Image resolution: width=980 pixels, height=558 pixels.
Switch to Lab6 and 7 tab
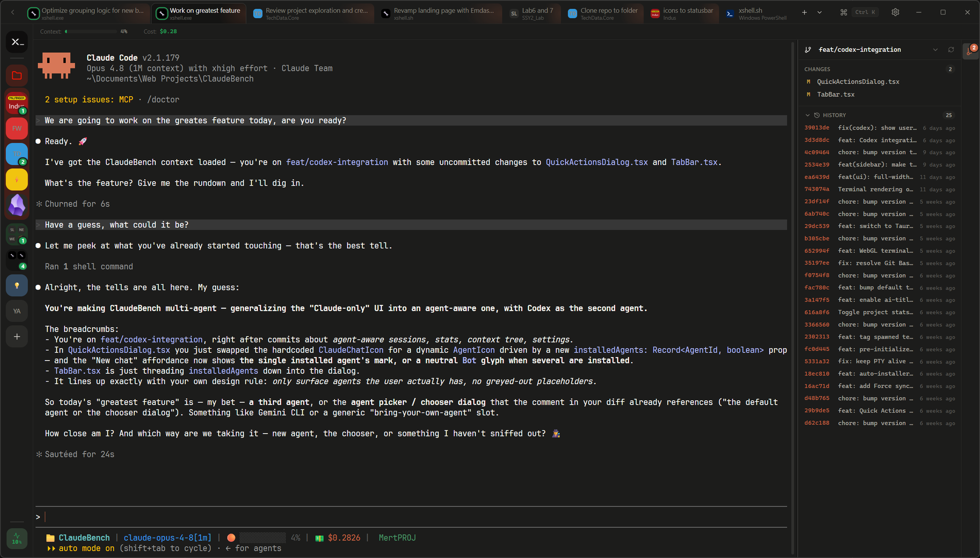click(532, 13)
